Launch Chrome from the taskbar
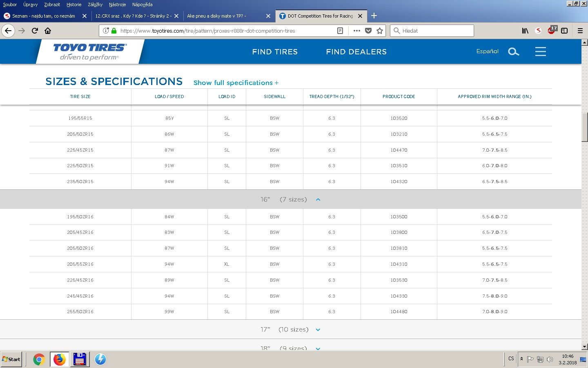Image resolution: width=588 pixels, height=368 pixels. 39,359
